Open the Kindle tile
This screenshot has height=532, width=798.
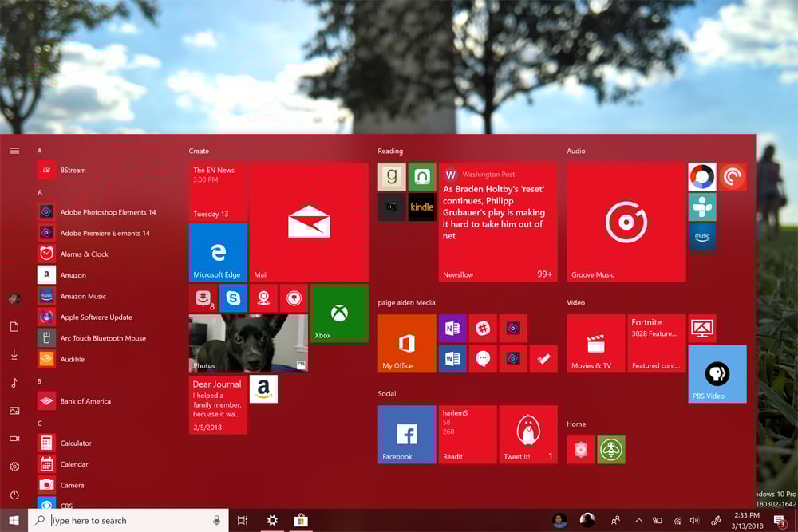click(421, 207)
